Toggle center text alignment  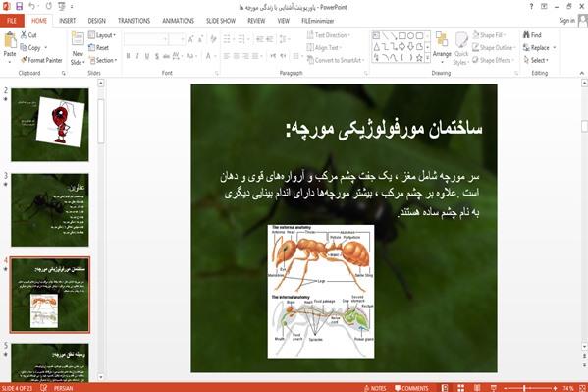(236, 56)
